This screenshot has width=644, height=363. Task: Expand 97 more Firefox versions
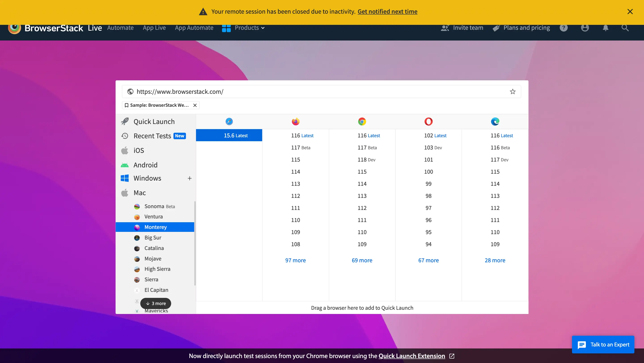click(x=295, y=260)
